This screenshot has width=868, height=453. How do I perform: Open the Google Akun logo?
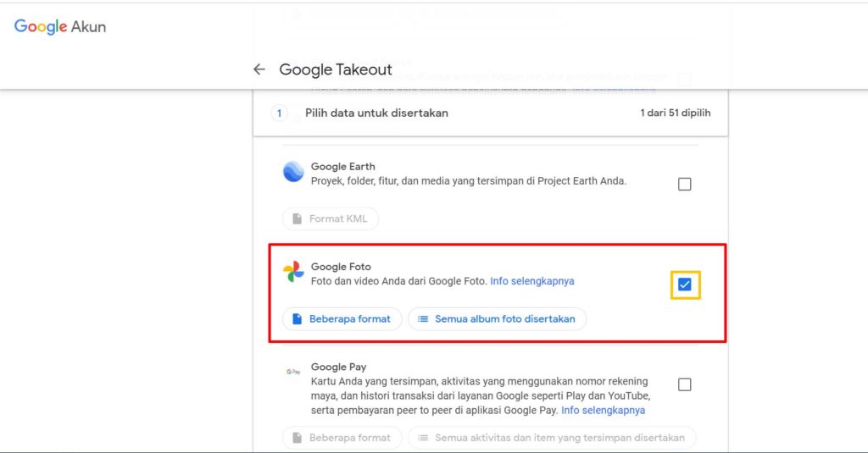(x=60, y=26)
